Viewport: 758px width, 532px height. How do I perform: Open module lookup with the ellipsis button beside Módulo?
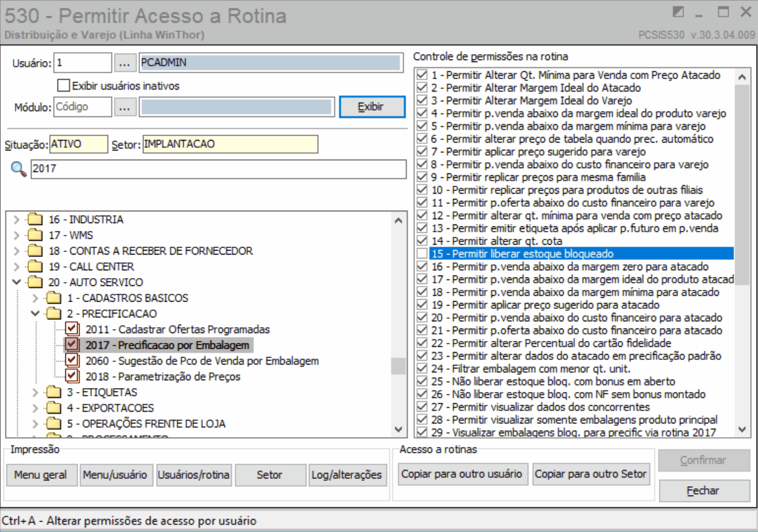point(124,107)
